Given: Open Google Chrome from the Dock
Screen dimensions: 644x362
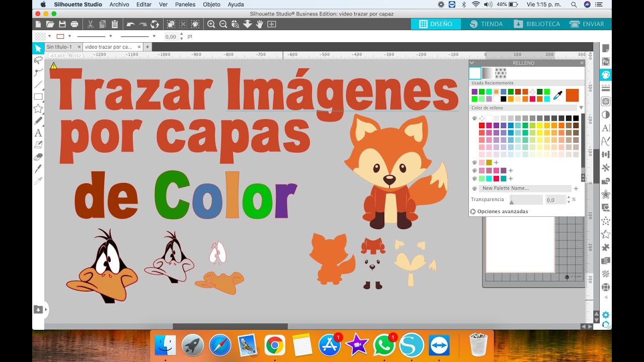Looking at the screenshot, I should pos(274,345).
